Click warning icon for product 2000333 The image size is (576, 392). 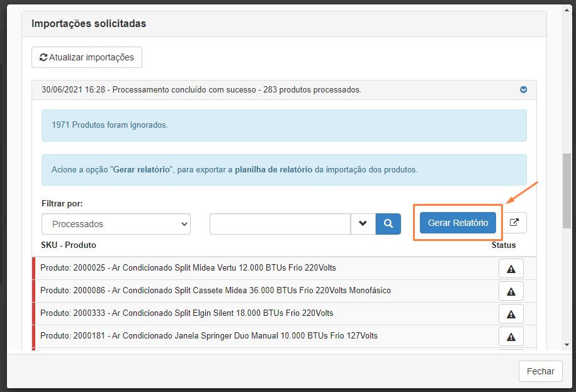tap(511, 313)
